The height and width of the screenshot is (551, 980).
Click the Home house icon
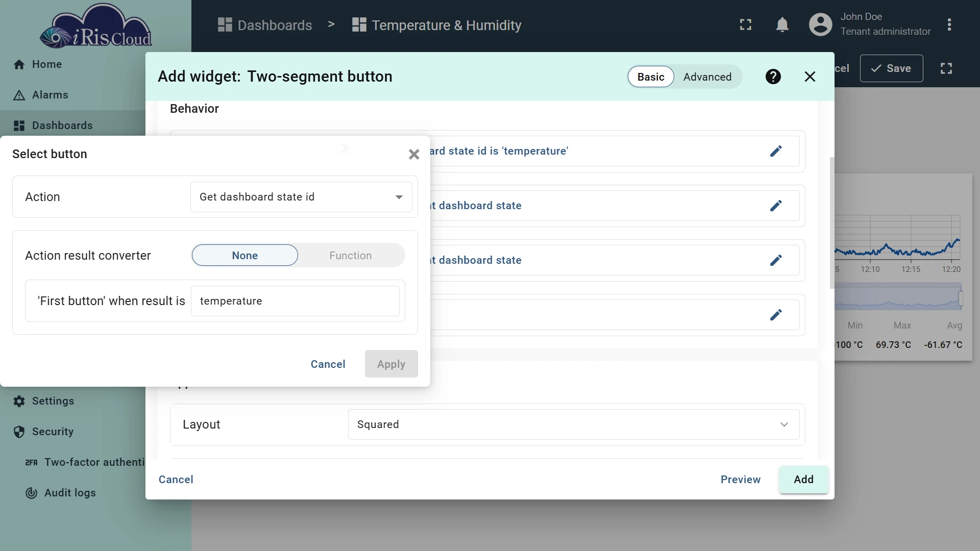click(19, 64)
